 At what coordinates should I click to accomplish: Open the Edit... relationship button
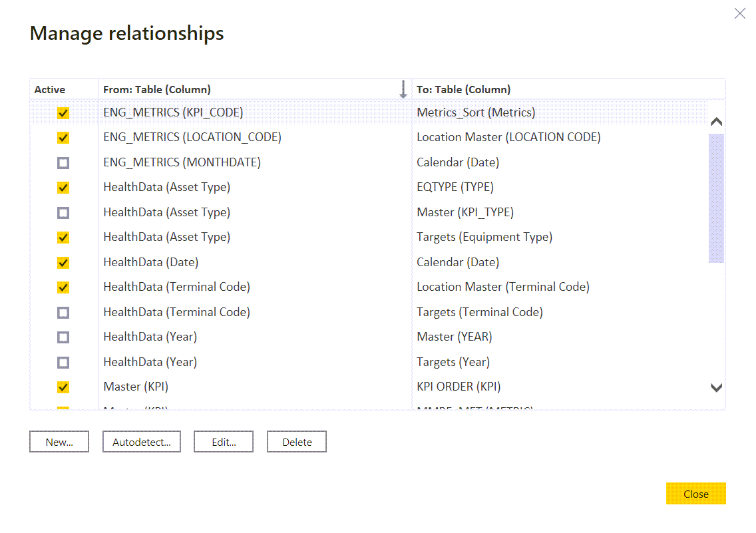coord(224,442)
